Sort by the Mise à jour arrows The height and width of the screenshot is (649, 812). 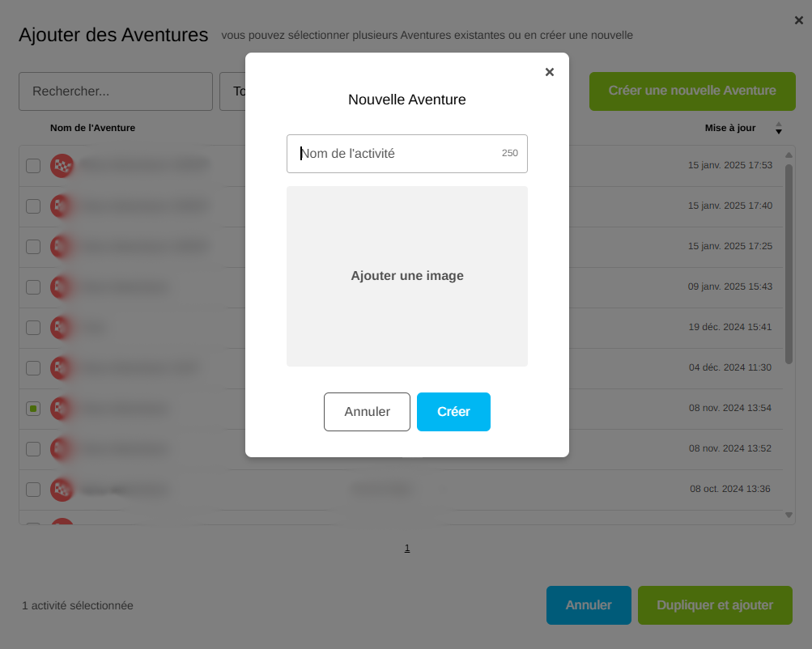(x=779, y=129)
